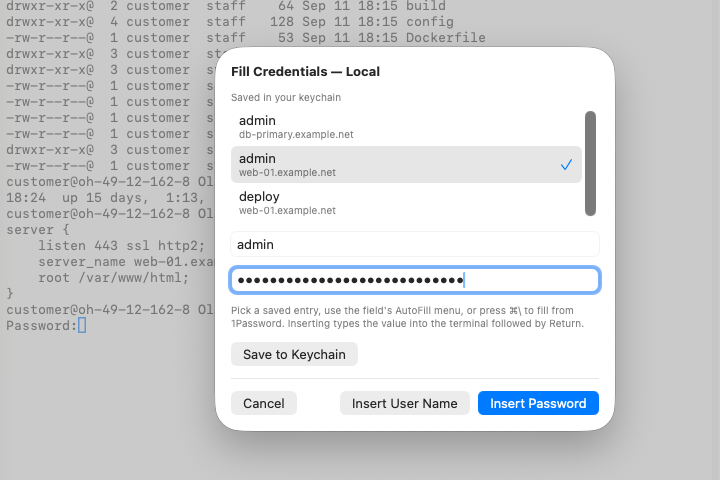Select admin entry for db-primary.example.net
720x480 pixels.
click(406, 127)
